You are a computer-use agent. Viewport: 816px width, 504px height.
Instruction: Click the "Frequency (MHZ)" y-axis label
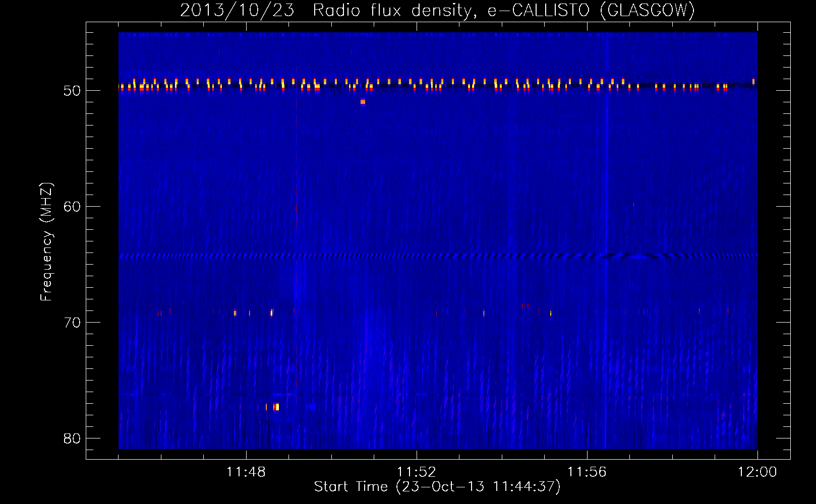click(x=46, y=242)
